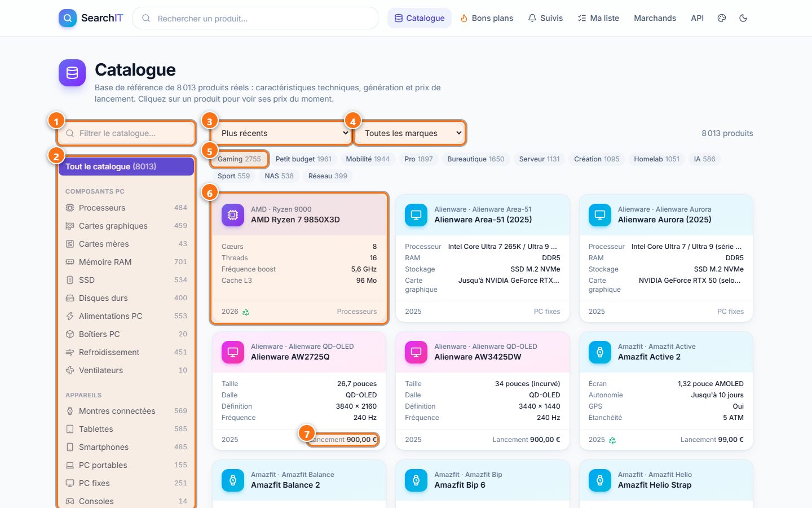Open the Toutes les marques brand dropdown

tap(410, 133)
